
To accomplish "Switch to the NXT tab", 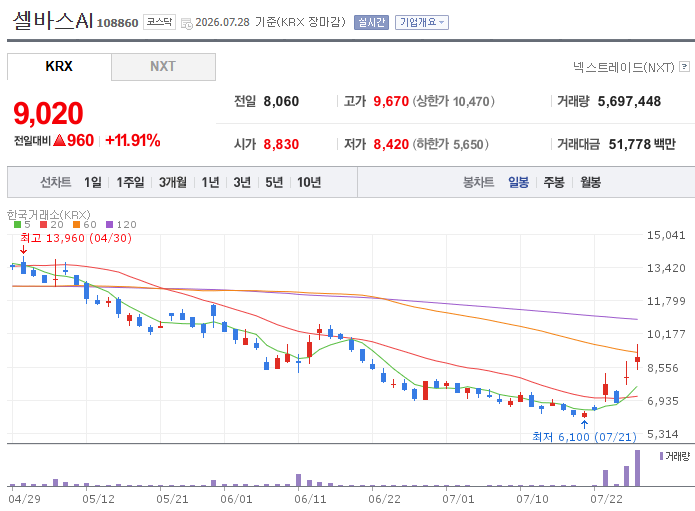I will coord(163,66).
